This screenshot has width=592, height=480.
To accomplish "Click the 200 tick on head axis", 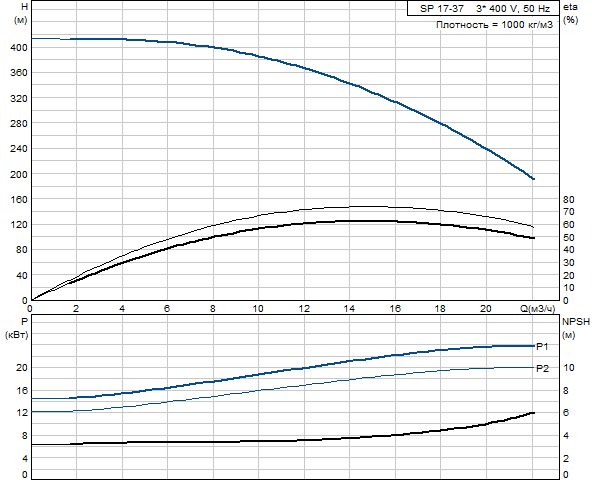I will [19, 174].
